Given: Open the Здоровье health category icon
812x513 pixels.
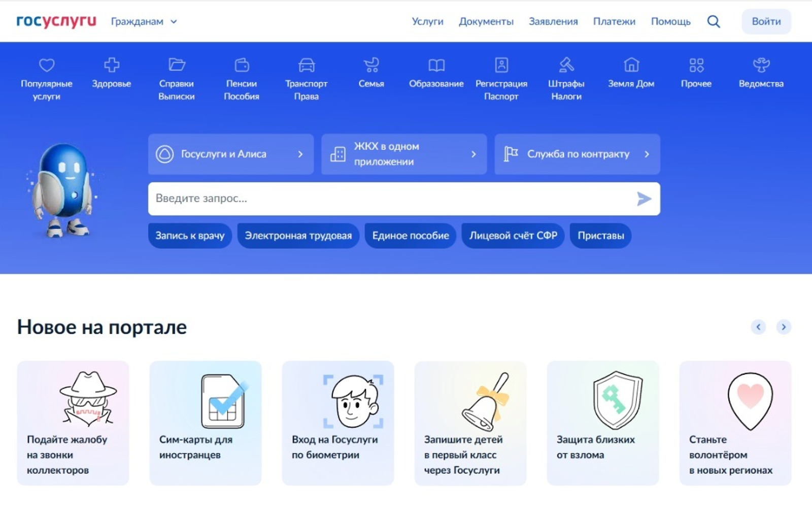Looking at the screenshot, I should pyautogui.click(x=111, y=65).
